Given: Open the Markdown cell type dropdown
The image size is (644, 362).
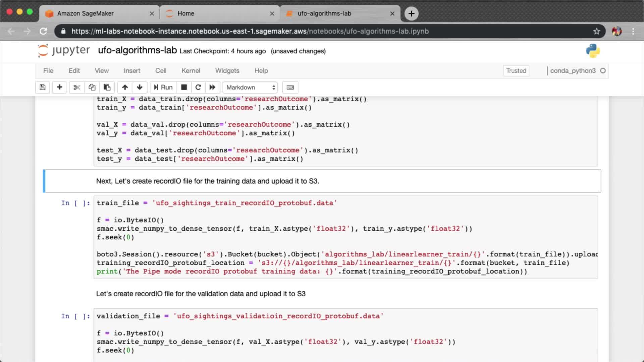Looking at the screenshot, I should click(250, 87).
